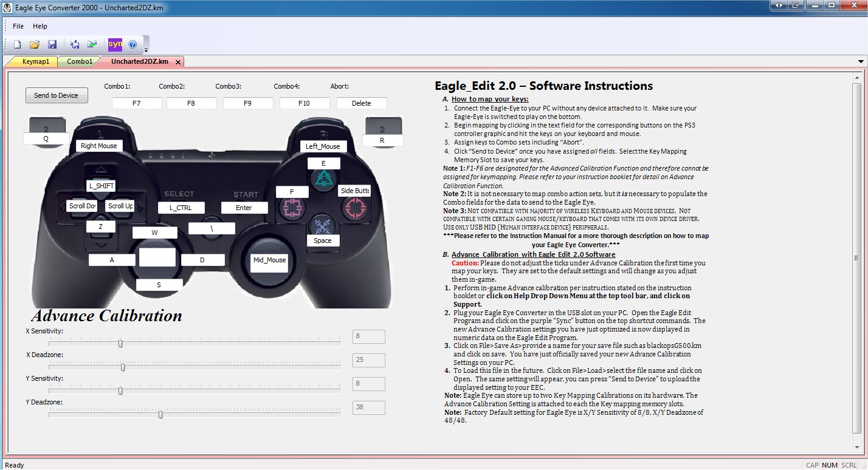Click the purple Sync toolbar button

click(115, 44)
